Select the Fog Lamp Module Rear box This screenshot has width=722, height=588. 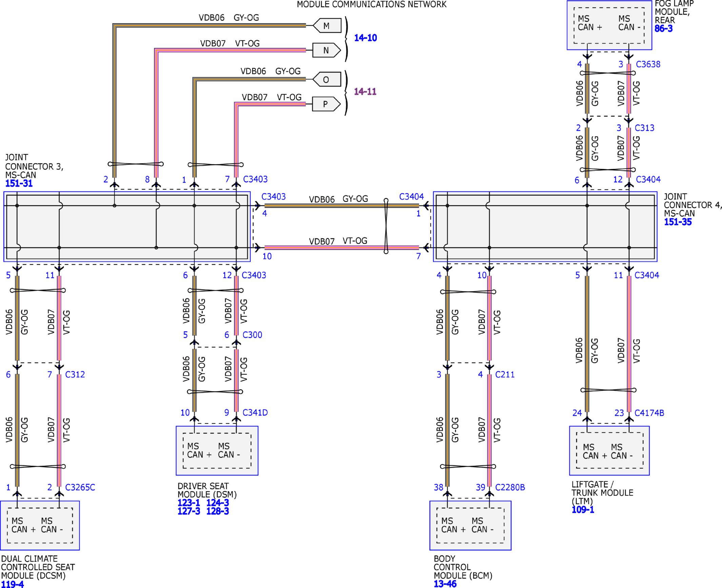609,25
